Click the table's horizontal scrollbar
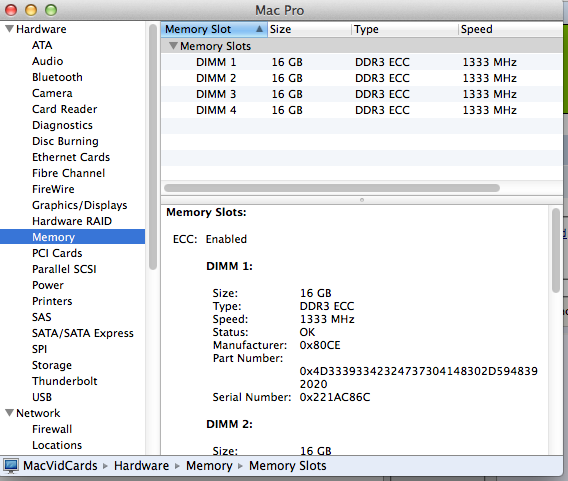The height and width of the screenshot is (481, 568). click(332, 188)
